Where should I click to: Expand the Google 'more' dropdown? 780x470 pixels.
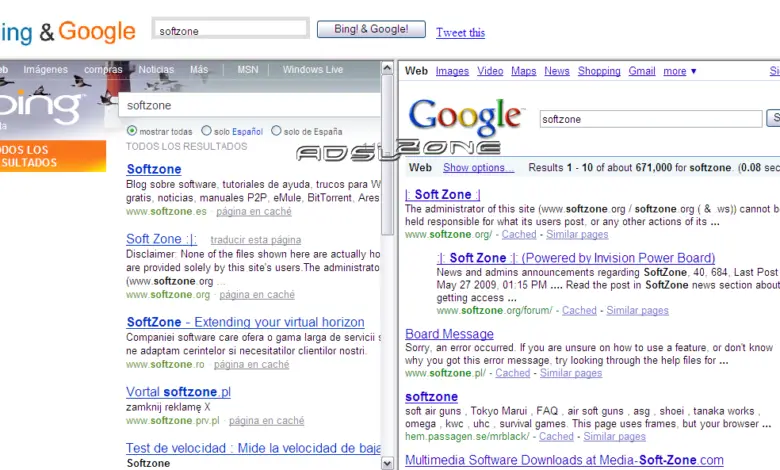click(680, 71)
